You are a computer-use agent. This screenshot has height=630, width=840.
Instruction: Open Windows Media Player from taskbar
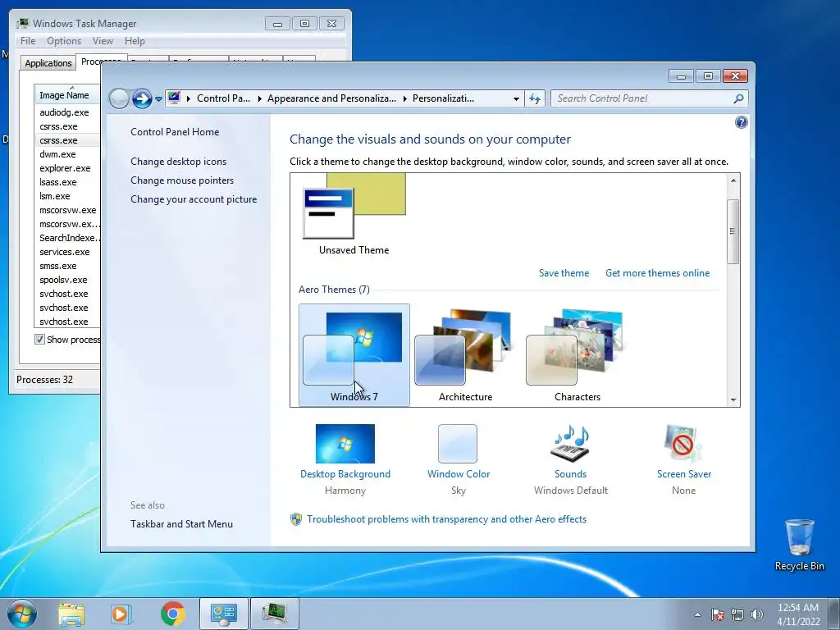[121, 614]
